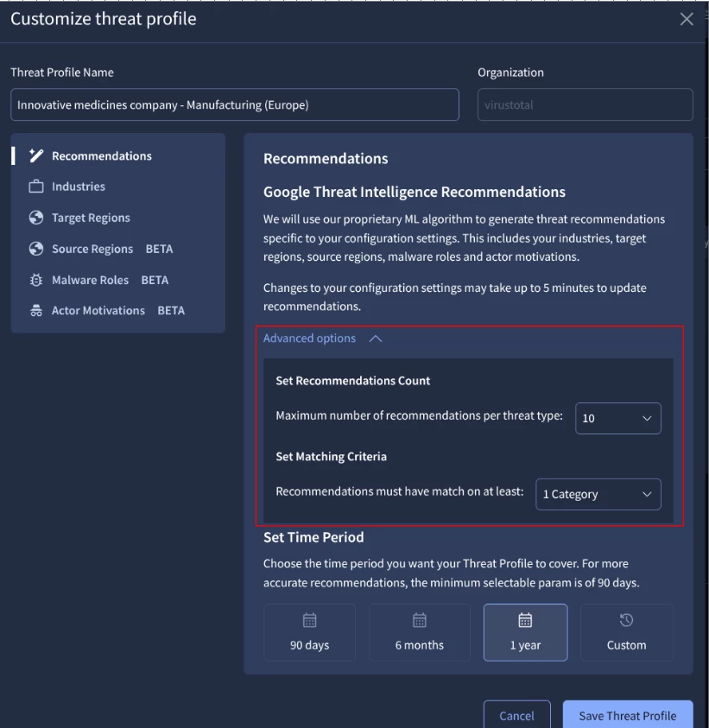
Task: Select the 90 days time period
Action: pyautogui.click(x=310, y=632)
